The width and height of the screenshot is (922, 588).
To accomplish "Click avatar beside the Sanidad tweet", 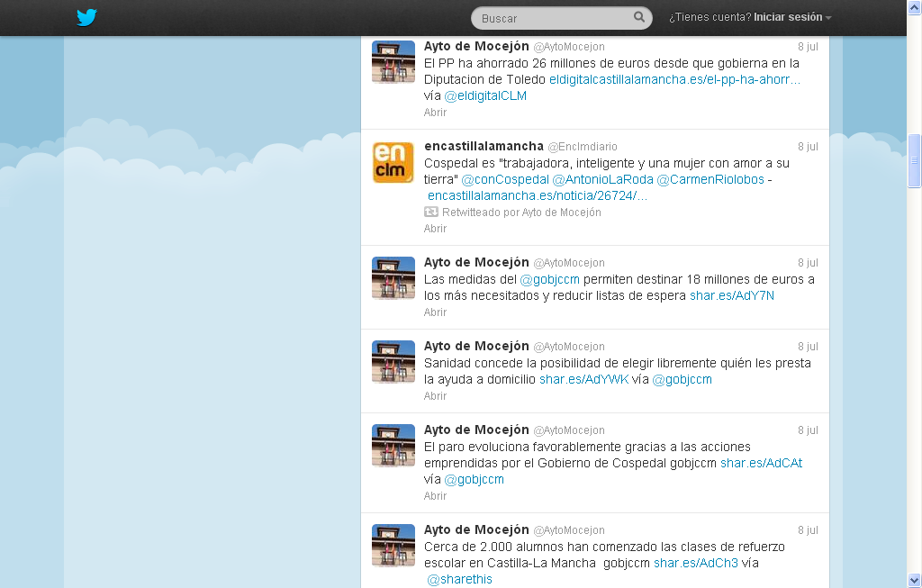I will pos(393,361).
